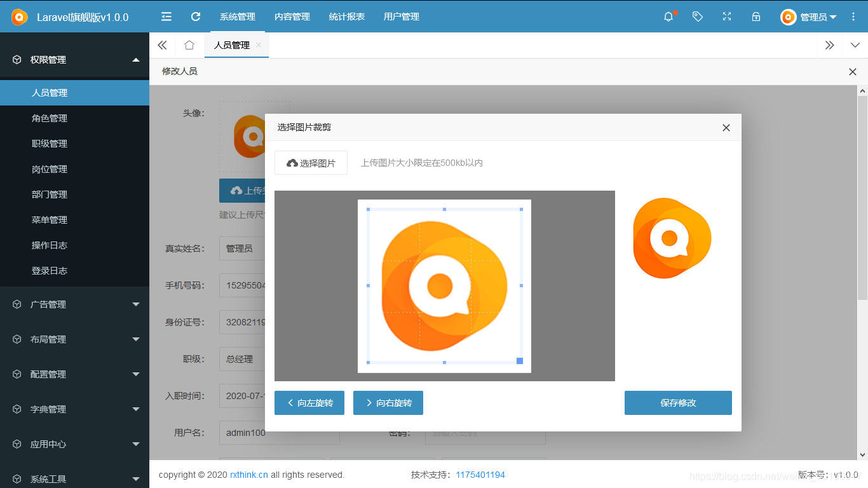868x488 pixels.
Task: Click the cube icon beside 广告管理
Action: 17,304
